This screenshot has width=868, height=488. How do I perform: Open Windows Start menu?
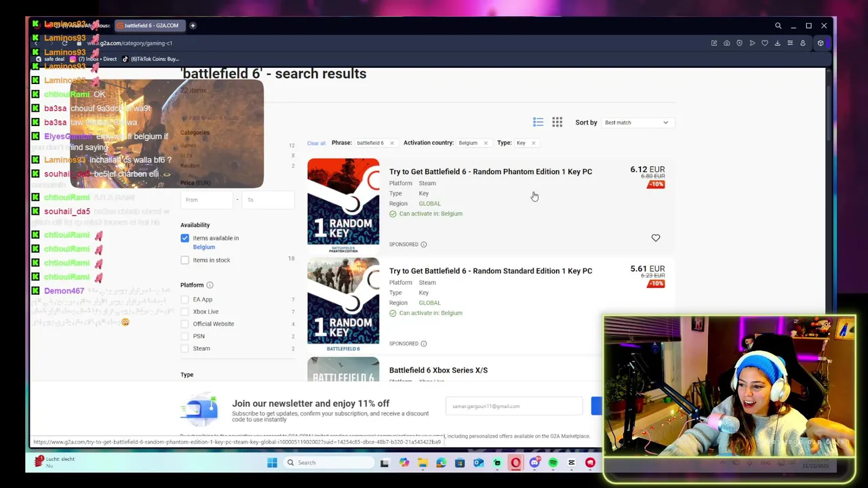272,463
